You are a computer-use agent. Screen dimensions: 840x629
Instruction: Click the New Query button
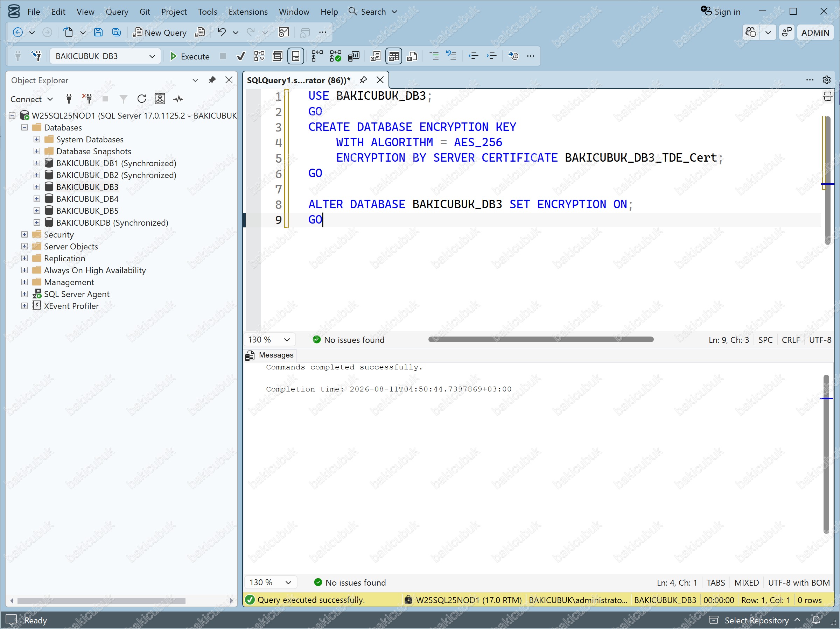click(160, 33)
